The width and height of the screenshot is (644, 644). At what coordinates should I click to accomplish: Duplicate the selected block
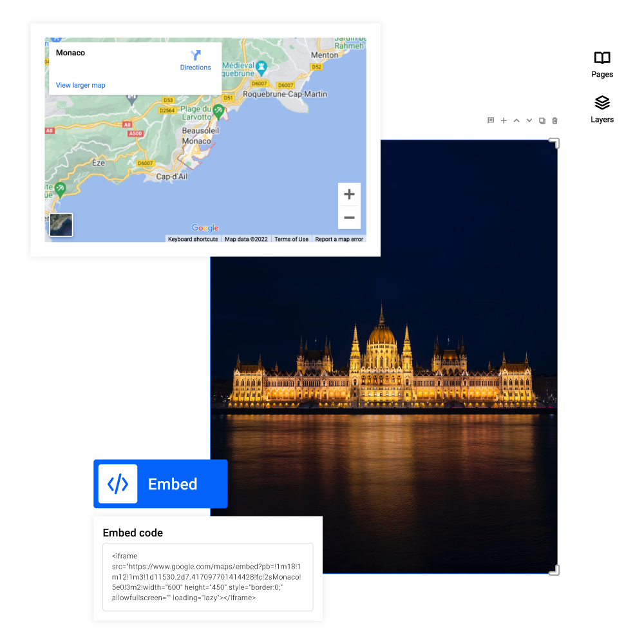point(542,120)
